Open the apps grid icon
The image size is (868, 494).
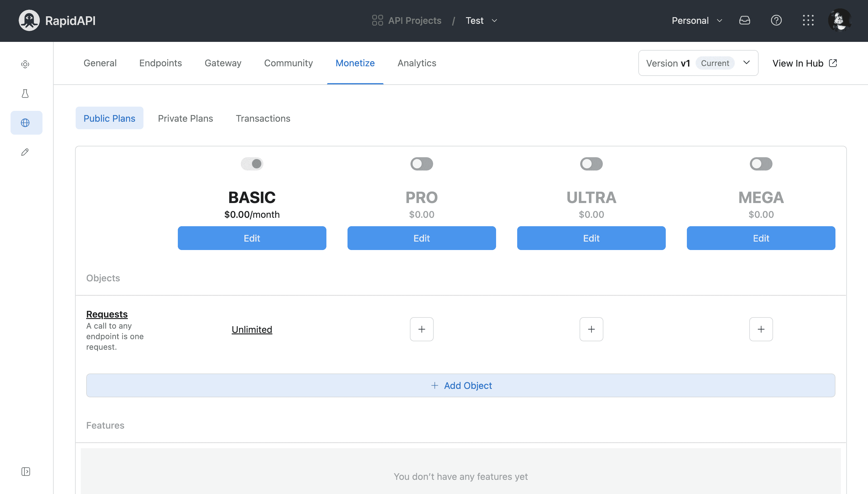pyautogui.click(x=808, y=20)
